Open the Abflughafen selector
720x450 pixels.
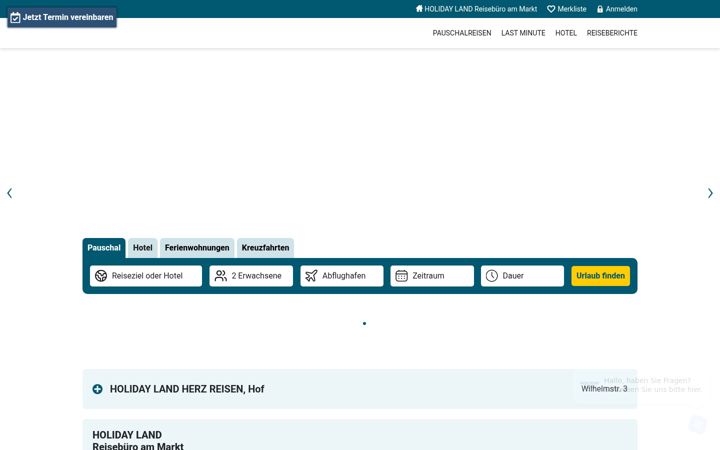click(342, 276)
